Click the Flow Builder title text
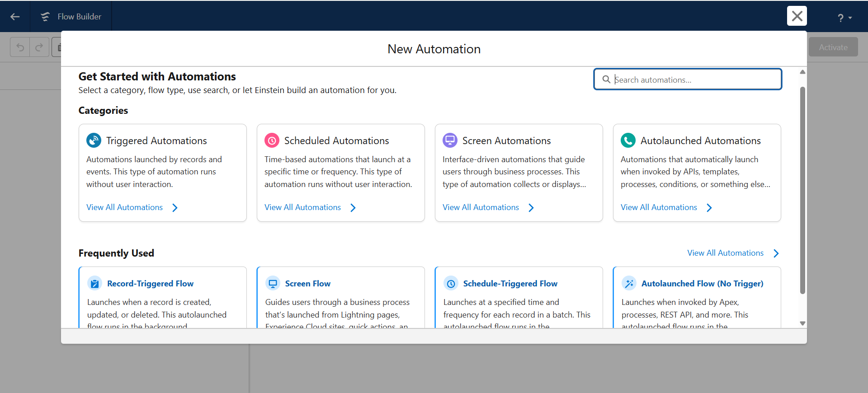 [80, 17]
